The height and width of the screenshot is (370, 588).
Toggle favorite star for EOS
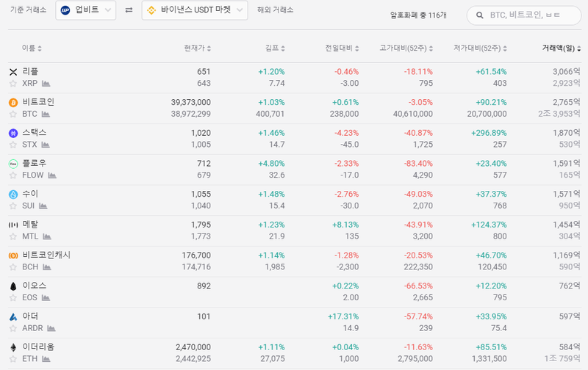[x=13, y=298]
